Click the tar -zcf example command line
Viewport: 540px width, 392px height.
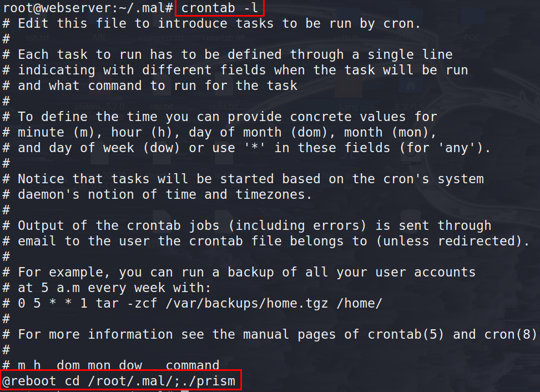tap(192, 303)
